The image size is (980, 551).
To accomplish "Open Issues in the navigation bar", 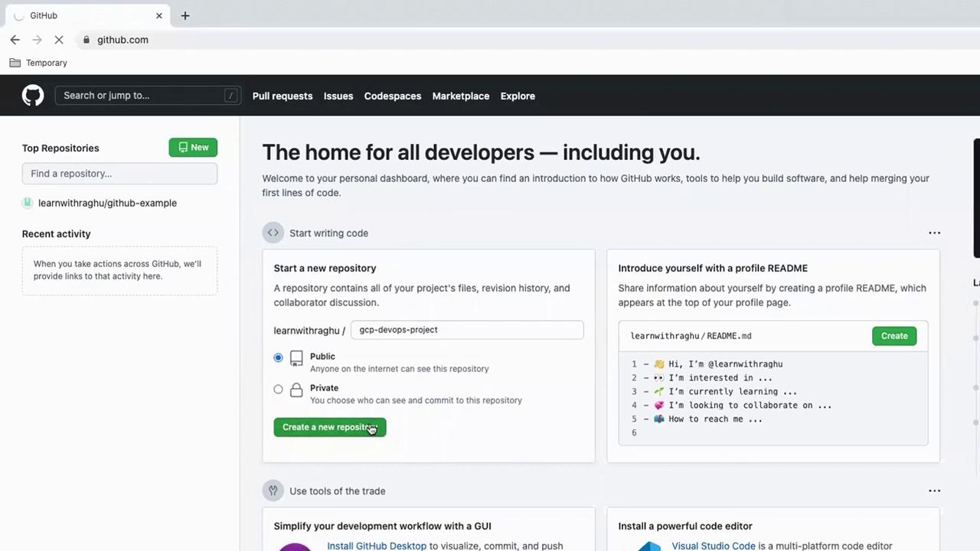I will coord(338,96).
